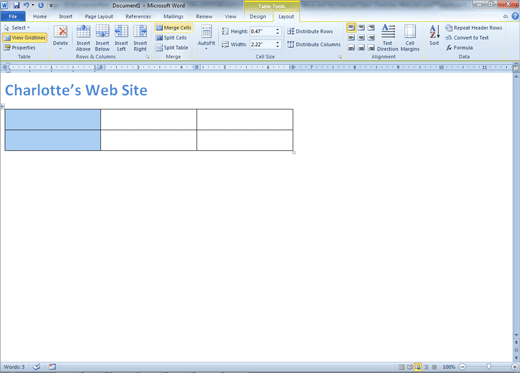Click the zoom slider in the status bar
Screen dimensions: 520x373
[488, 367]
